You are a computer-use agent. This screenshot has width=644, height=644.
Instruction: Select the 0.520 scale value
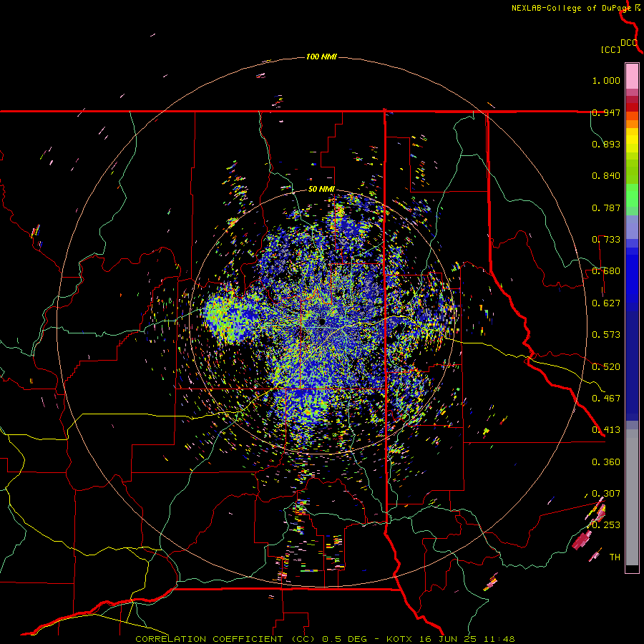[606, 367]
